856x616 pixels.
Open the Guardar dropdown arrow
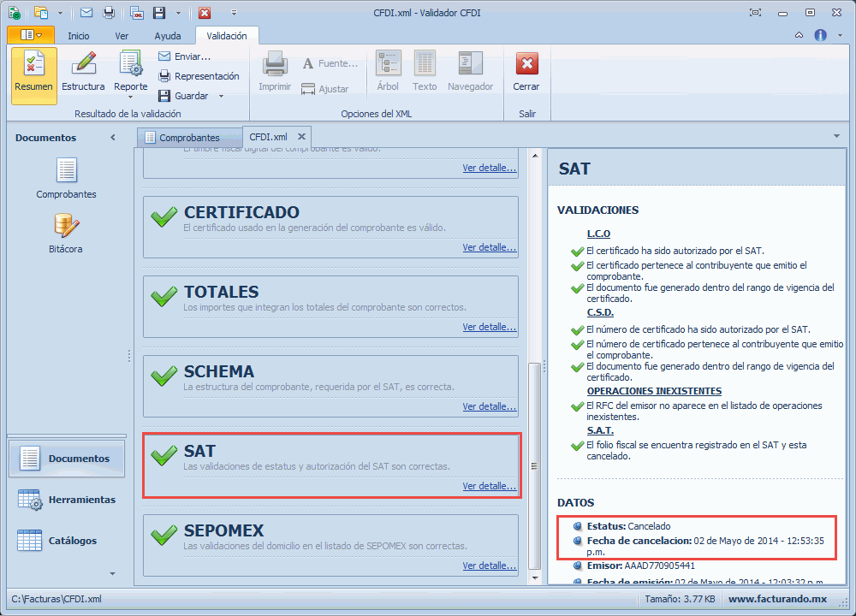pos(221,96)
